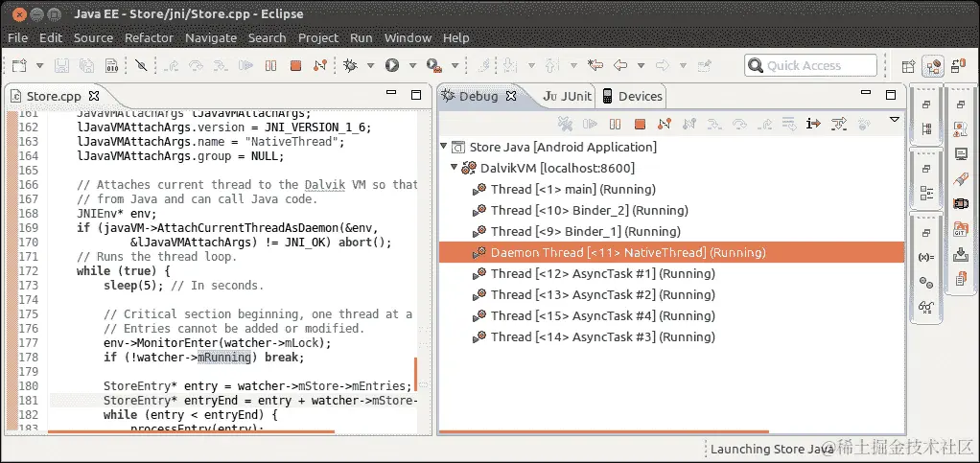Screen dimensions: 980x463
Task: Select Daemon Thread [<11> NativeThread] row
Action: 672,252
